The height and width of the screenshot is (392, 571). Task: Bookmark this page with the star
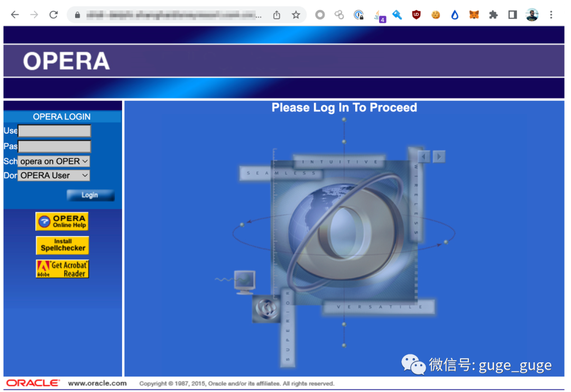pos(296,15)
